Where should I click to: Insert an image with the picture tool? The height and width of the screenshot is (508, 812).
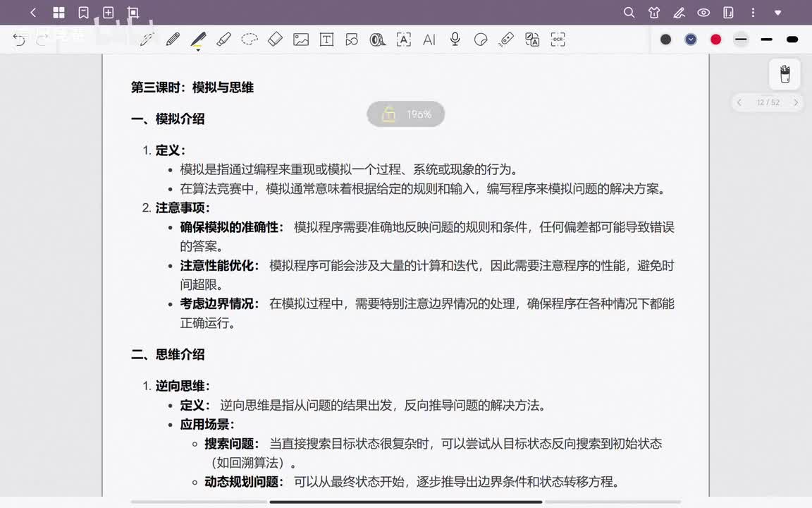coord(301,40)
